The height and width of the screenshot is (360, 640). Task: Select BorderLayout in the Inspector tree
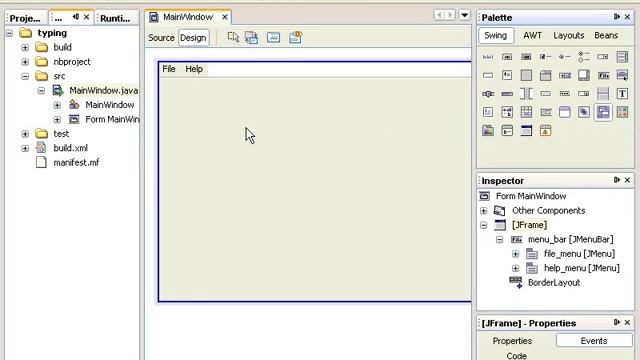click(x=554, y=282)
